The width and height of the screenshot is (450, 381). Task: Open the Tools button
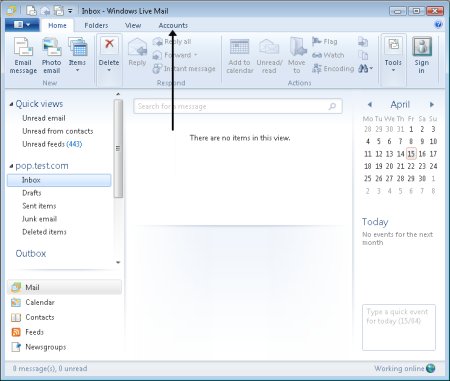(393, 55)
